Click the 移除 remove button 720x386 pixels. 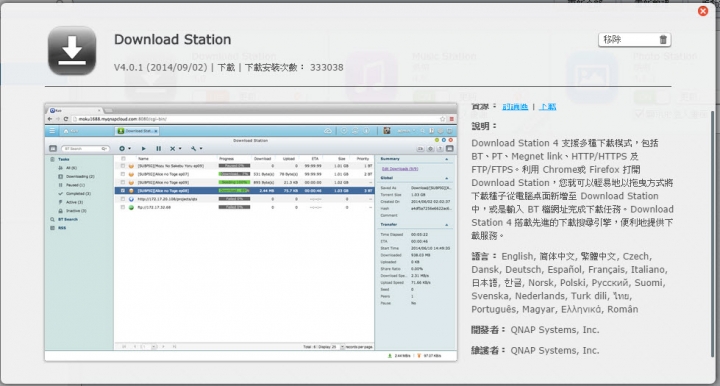pos(635,40)
